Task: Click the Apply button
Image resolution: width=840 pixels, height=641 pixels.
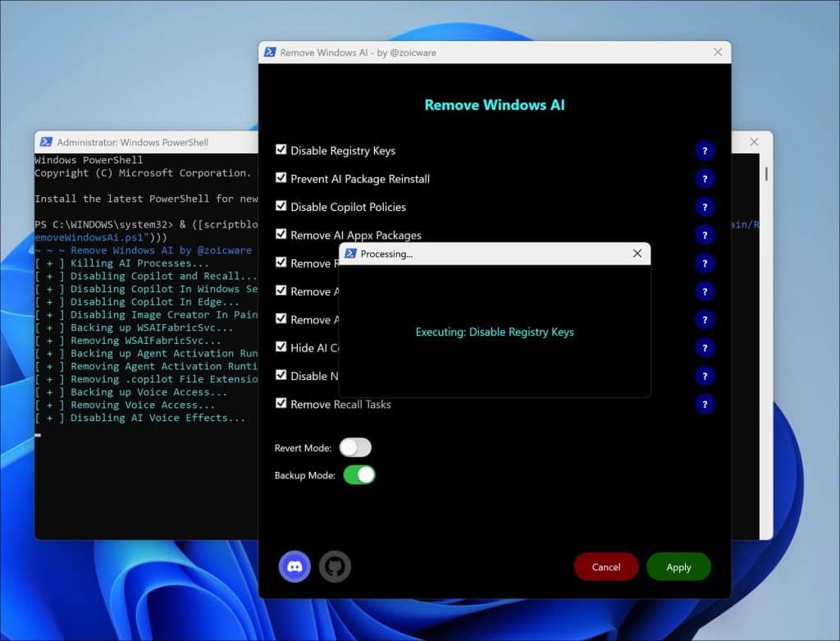Action: coord(678,566)
